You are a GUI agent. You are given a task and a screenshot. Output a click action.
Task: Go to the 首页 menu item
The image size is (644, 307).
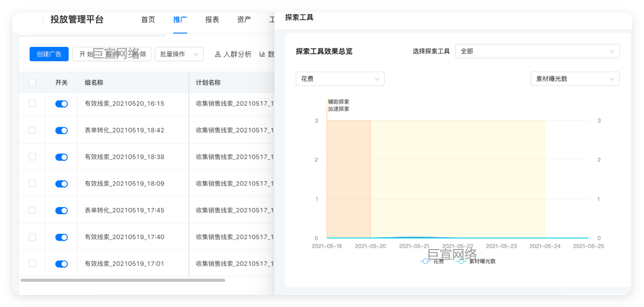coord(148,20)
